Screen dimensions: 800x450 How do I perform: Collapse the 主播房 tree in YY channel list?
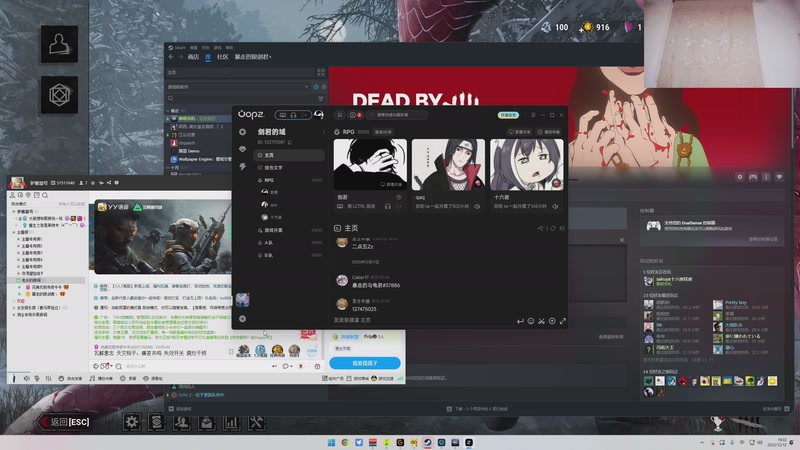tap(14, 232)
